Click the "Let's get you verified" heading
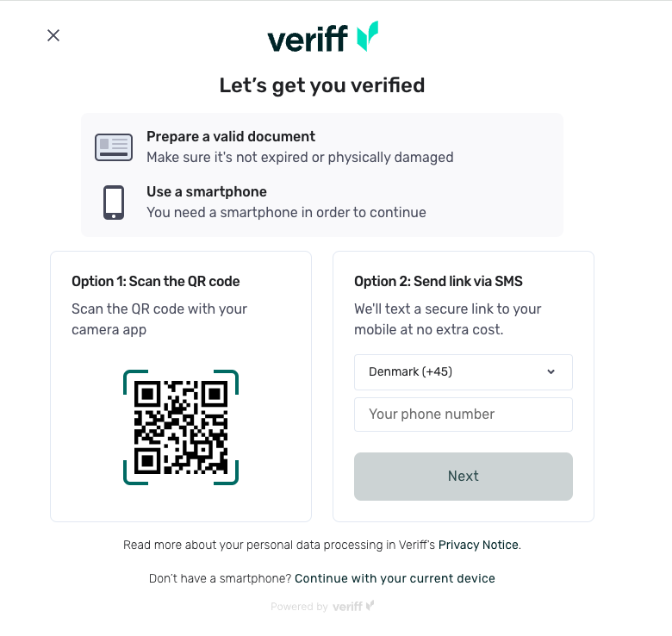672x636 pixels. pos(322,85)
